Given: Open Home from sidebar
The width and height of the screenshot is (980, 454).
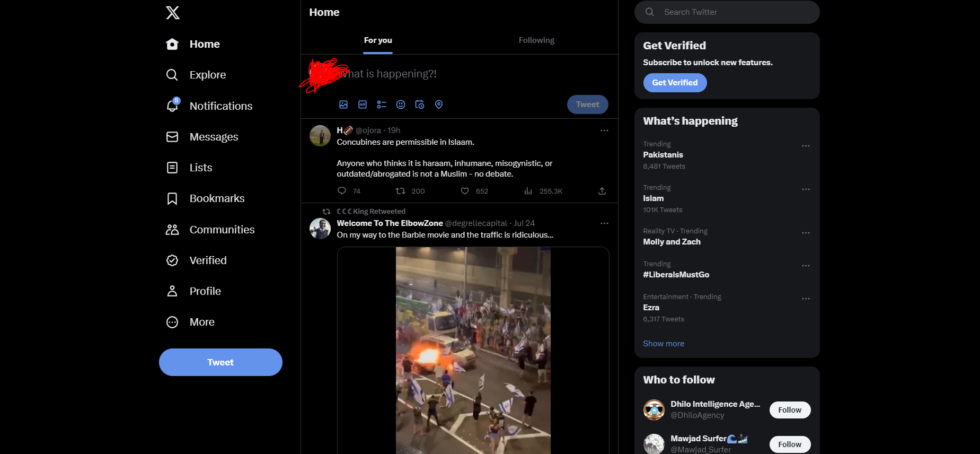Looking at the screenshot, I should 193,44.
